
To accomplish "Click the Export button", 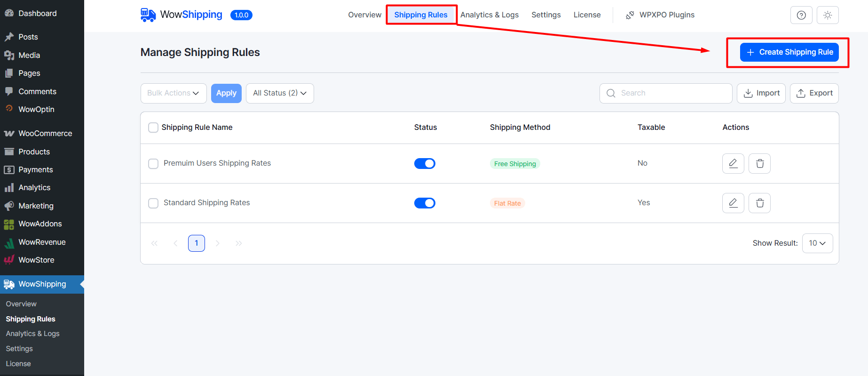I will pos(814,93).
